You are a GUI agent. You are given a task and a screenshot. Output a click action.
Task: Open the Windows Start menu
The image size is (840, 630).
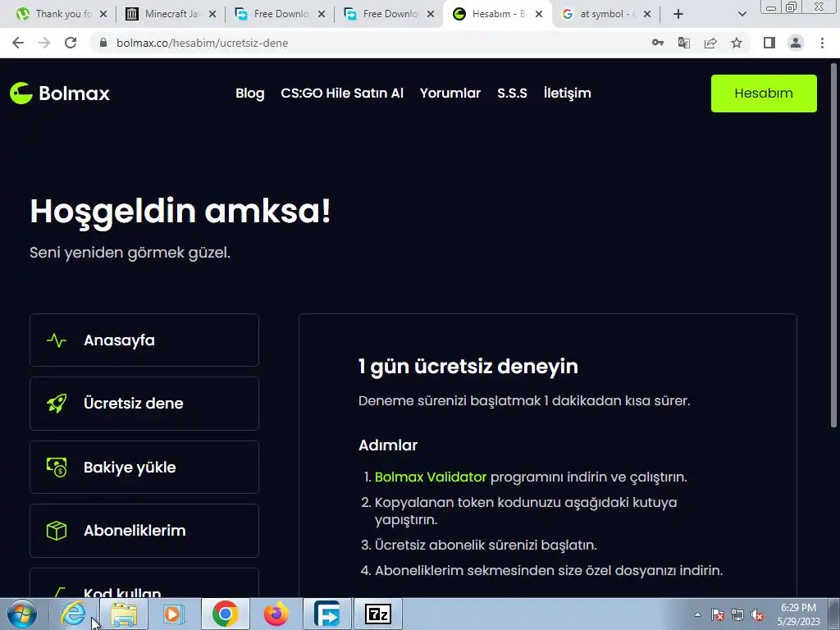(22, 614)
